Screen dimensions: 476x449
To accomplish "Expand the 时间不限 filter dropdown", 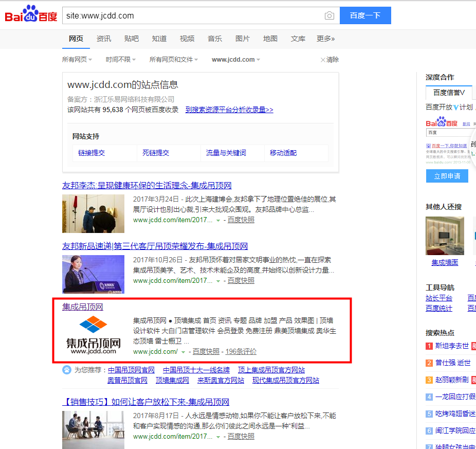I will [121, 60].
